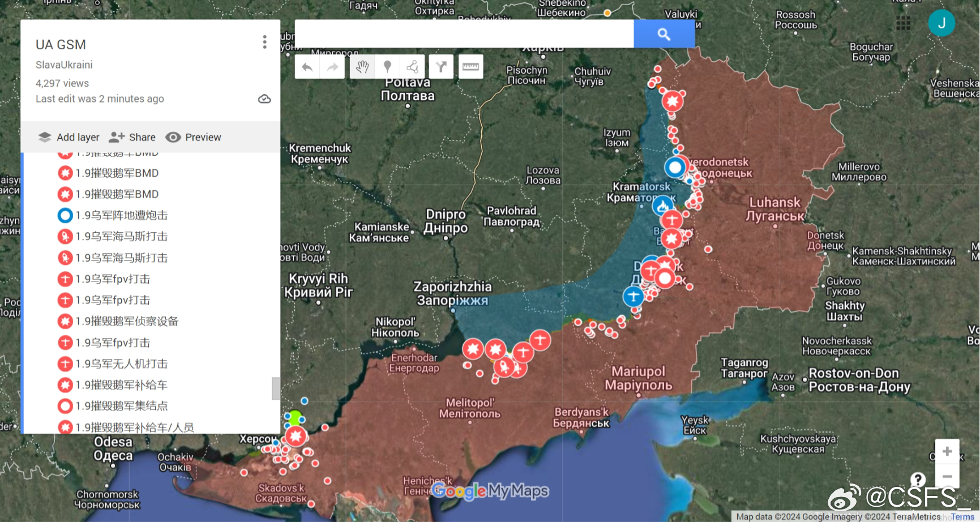Open the Google apps grid

pos(903,23)
